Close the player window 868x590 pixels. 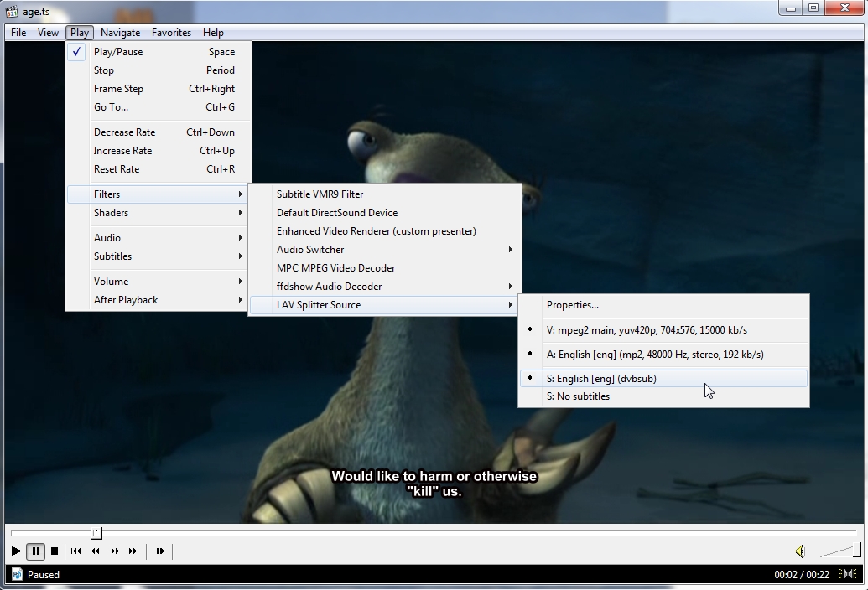coord(845,8)
